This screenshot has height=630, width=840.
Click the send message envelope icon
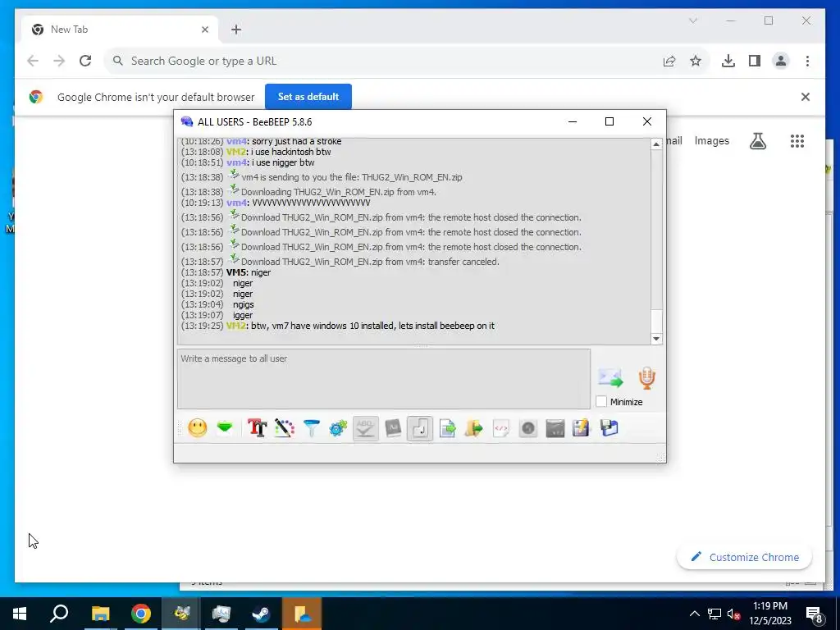coord(610,377)
